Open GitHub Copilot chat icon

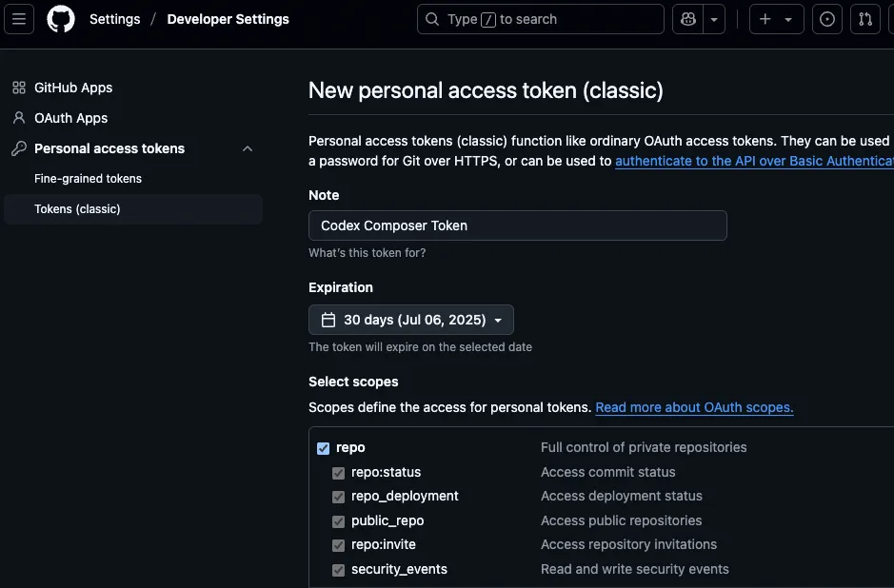(x=687, y=19)
